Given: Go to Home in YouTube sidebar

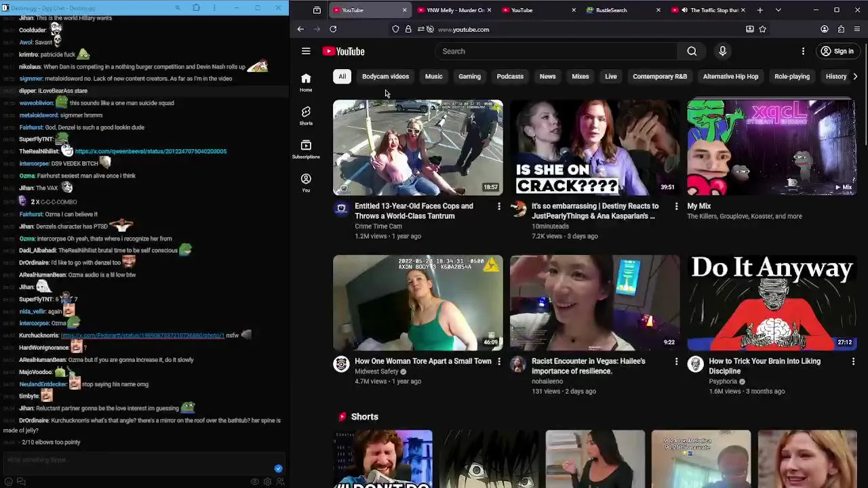Looking at the screenshot, I should tap(306, 82).
